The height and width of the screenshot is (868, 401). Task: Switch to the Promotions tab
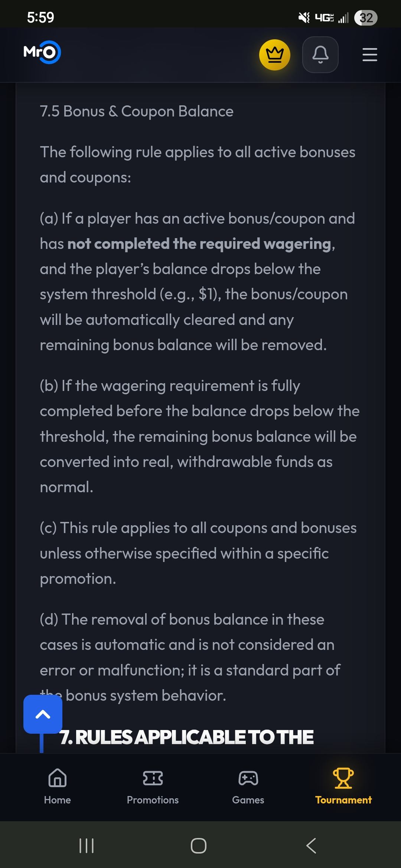(153, 786)
